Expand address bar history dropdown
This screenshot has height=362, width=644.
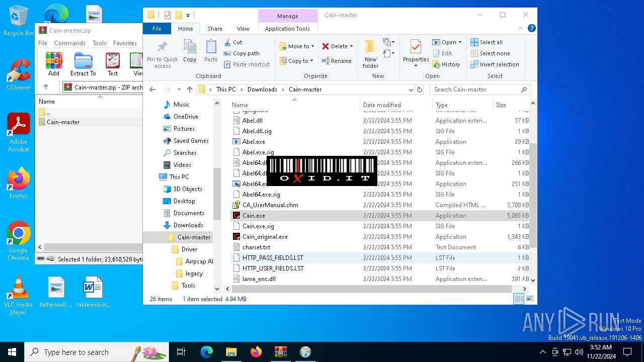click(411, 89)
